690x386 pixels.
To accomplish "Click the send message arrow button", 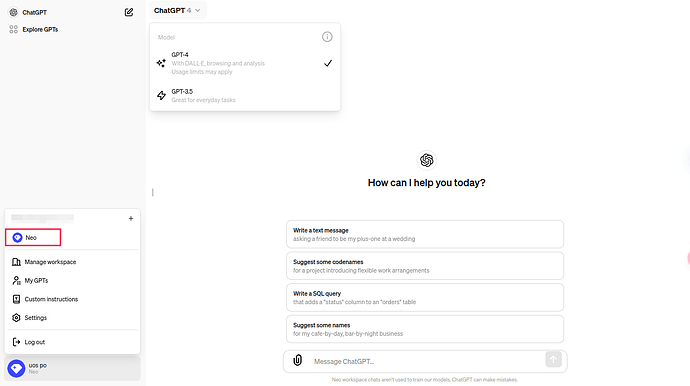I will (x=553, y=360).
